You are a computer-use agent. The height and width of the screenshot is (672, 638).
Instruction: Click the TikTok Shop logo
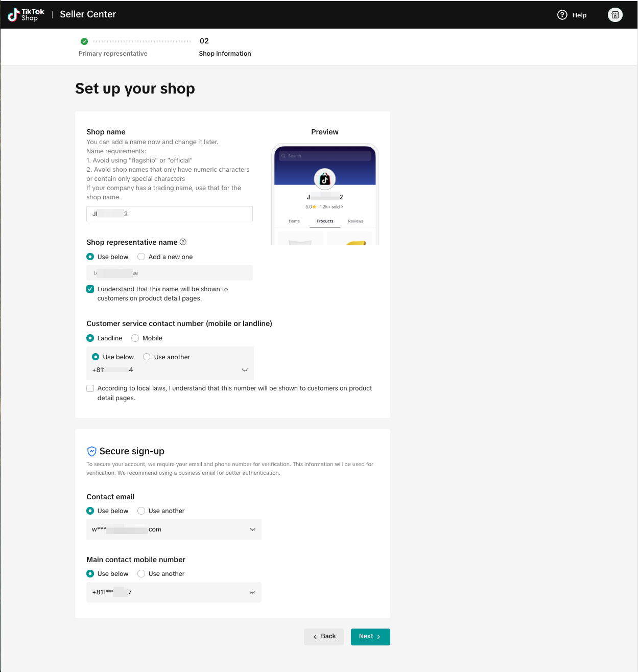26,15
